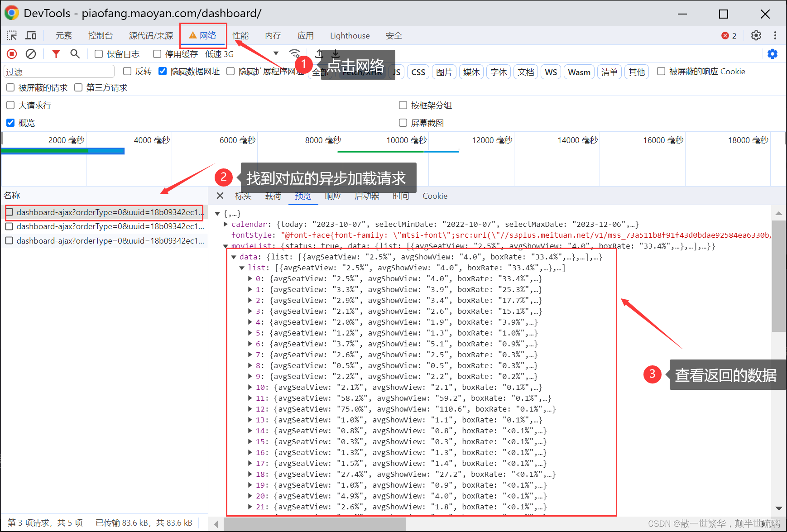Switch to the 预览 Preview tab
The height and width of the screenshot is (532, 787).
tap(303, 196)
